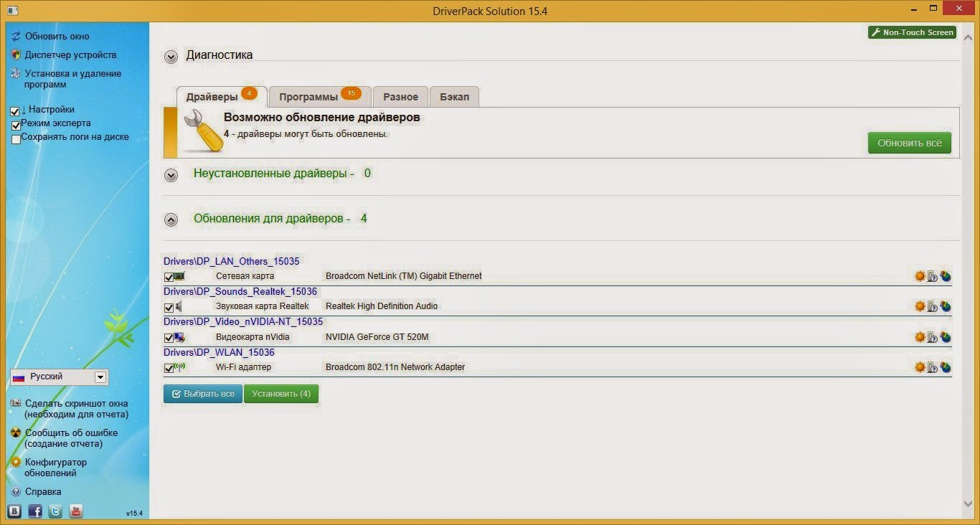The height and width of the screenshot is (525, 980).
Task: Uncheck the Звуковая карта Realtek checkbox
Action: (169, 307)
